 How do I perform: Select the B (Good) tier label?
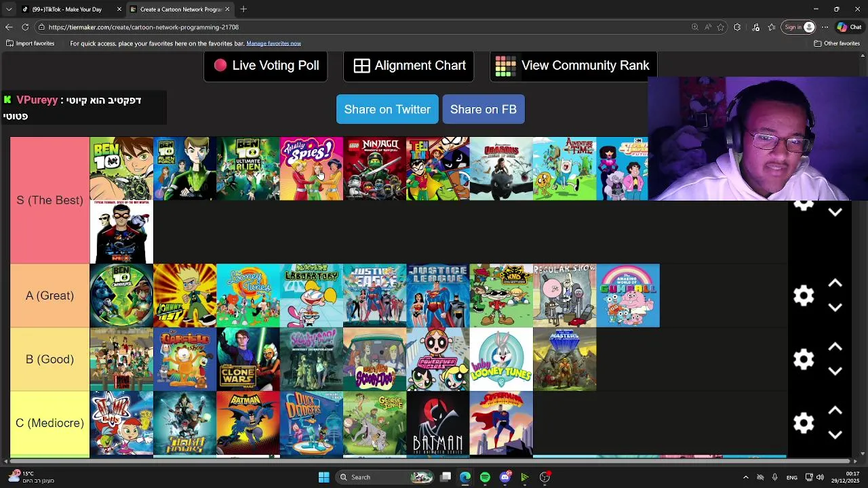coord(50,359)
